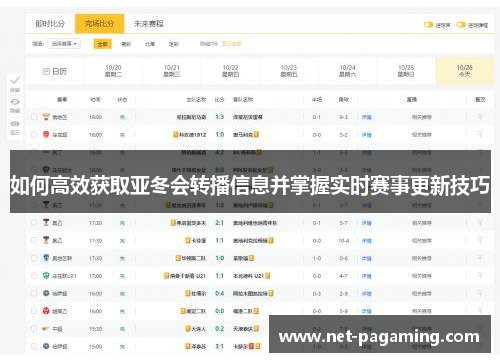The image size is (500, 362).
Task: Click green shield icon of 17:00 U21 match
Action: pyautogui.click(x=46, y=275)
